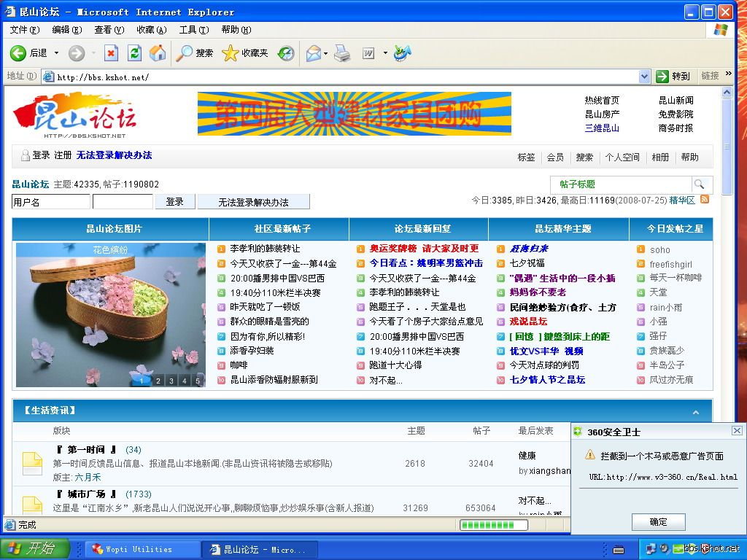Open the 后退 back history dropdown arrow

(55, 53)
